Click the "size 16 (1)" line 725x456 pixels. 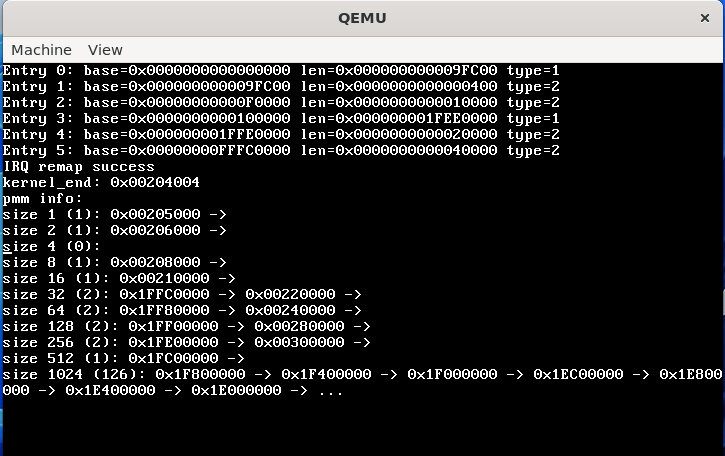point(119,279)
